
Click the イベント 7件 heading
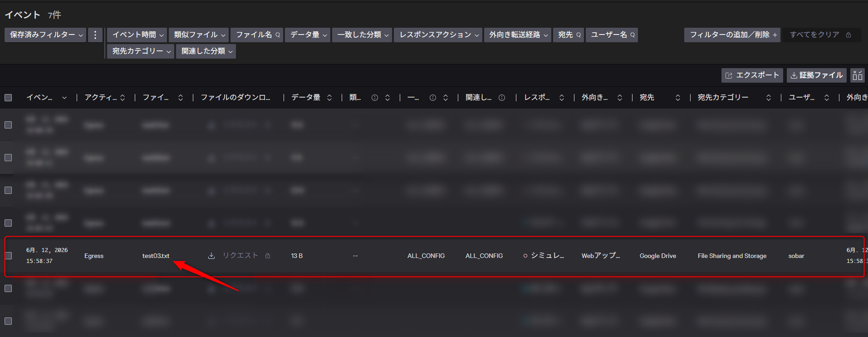point(33,15)
